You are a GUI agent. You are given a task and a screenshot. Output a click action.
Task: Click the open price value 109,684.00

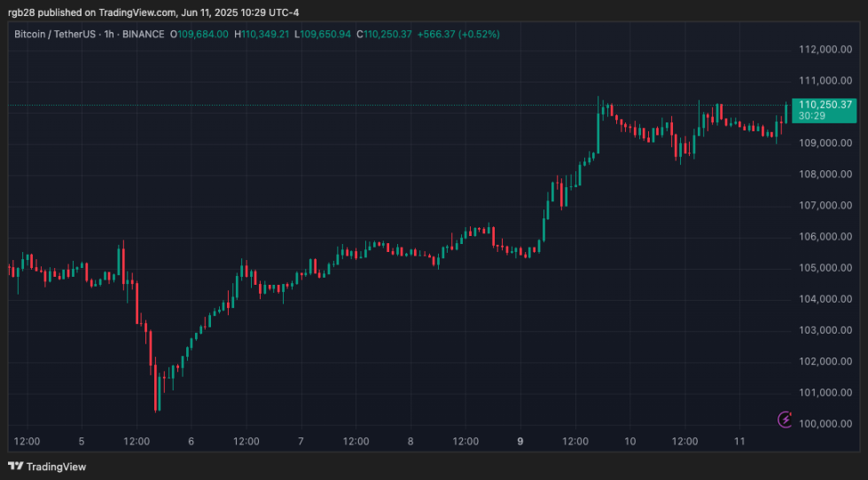(203, 34)
